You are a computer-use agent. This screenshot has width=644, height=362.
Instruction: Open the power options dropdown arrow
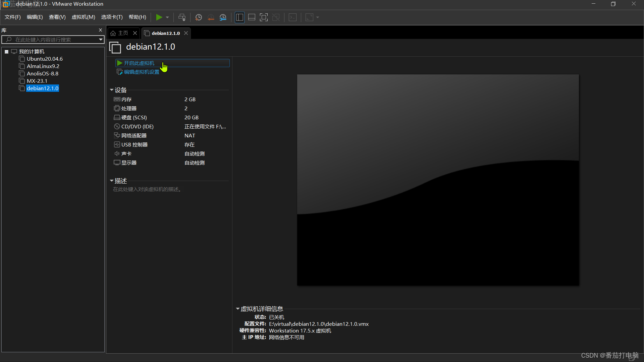click(167, 17)
